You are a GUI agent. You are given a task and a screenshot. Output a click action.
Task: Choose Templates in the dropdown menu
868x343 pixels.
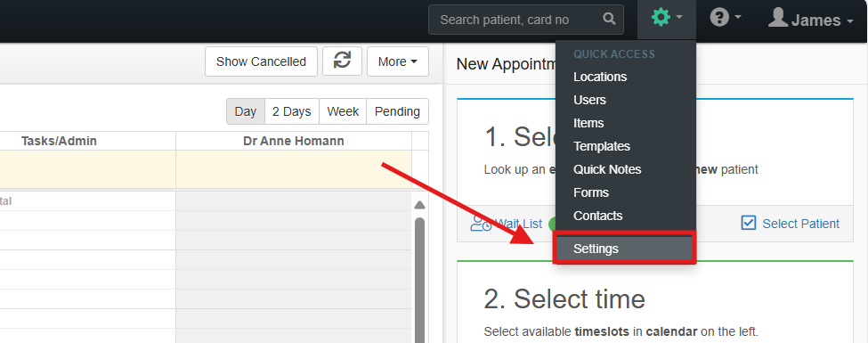pos(602,146)
